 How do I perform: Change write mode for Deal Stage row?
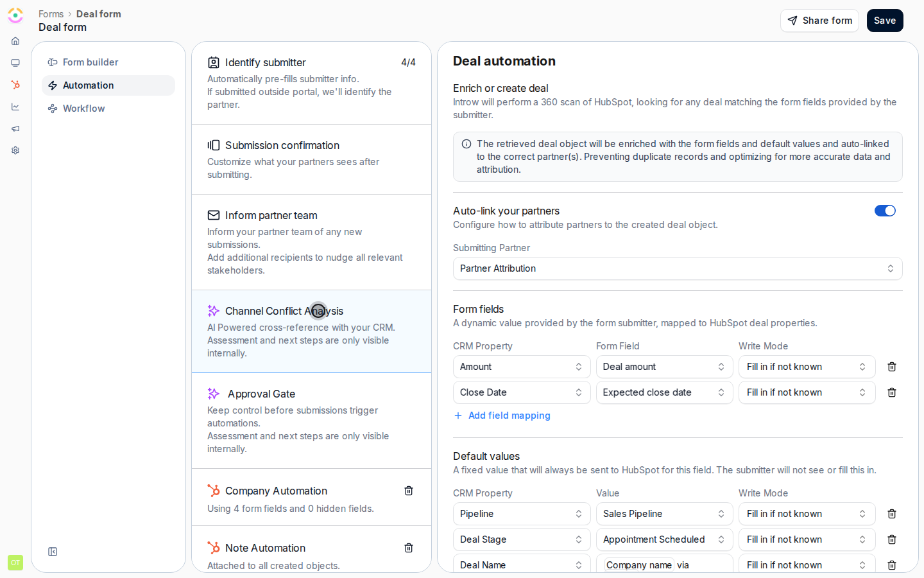tap(807, 539)
